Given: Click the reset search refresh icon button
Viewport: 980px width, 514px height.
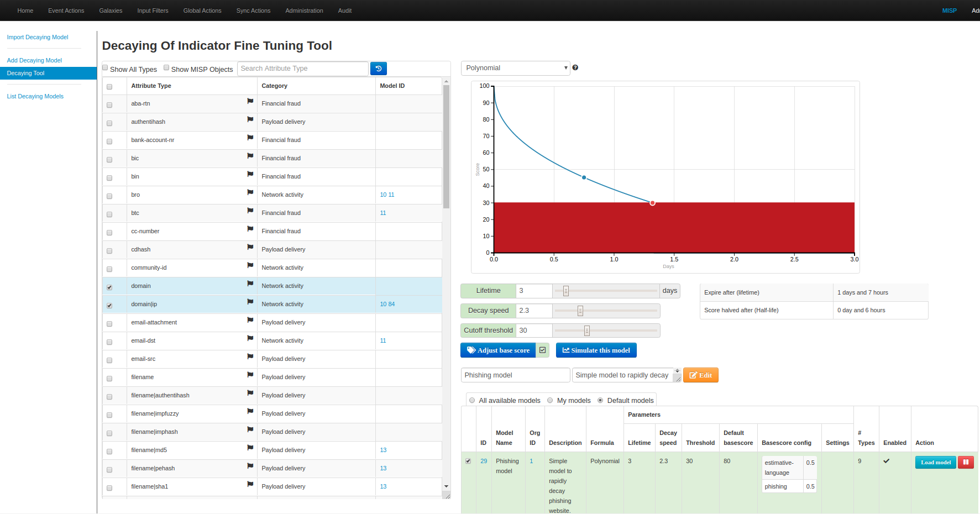Looking at the screenshot, I should [378, 69].
